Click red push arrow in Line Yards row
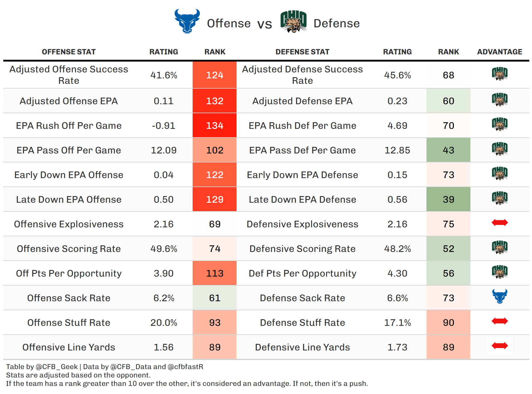 coord(500,346)
